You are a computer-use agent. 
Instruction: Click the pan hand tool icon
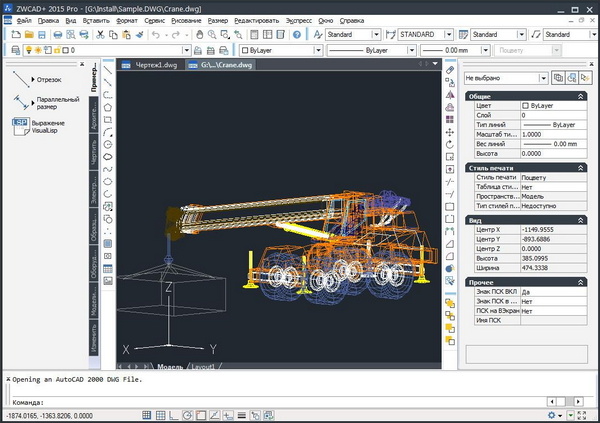200,35
